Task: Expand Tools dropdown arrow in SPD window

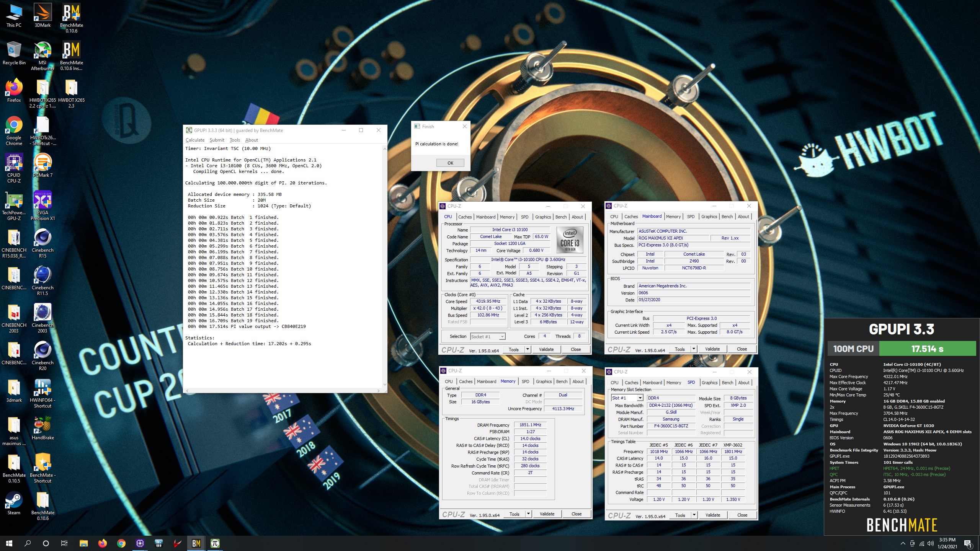Action: (x=694, y=515)
